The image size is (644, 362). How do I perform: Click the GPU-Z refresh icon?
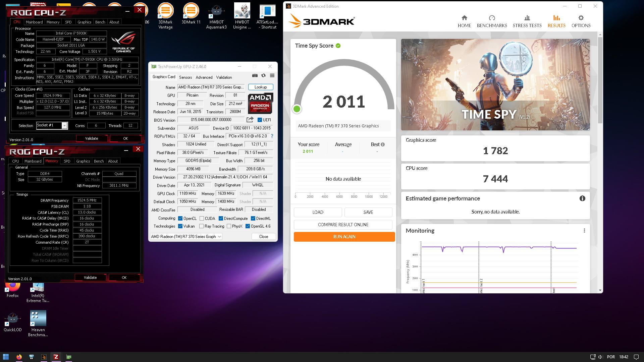click(x=263, y=76)
